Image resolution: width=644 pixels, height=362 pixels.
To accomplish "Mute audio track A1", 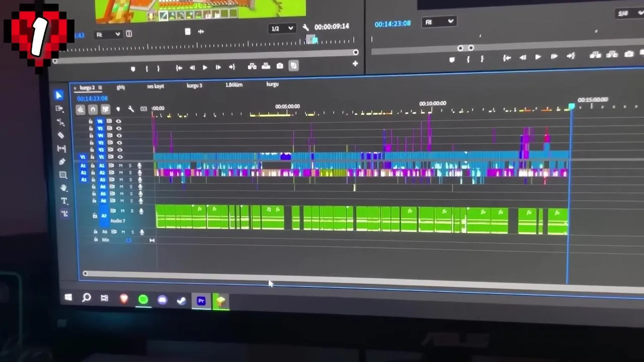I will point(121,165).
